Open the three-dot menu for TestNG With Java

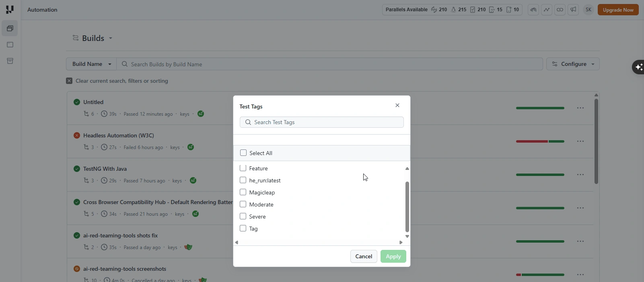click(580, 175)
